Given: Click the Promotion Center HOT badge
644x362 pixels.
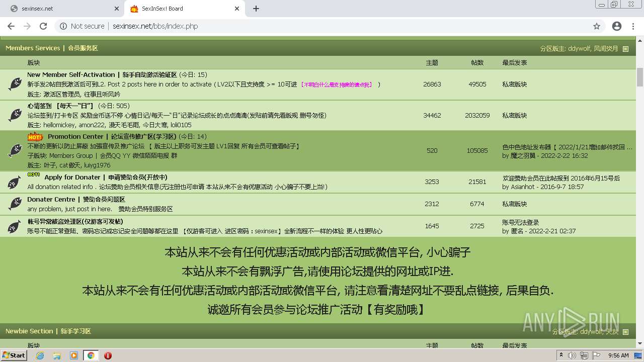Looking at the screenshot, I should click(35, 137).
